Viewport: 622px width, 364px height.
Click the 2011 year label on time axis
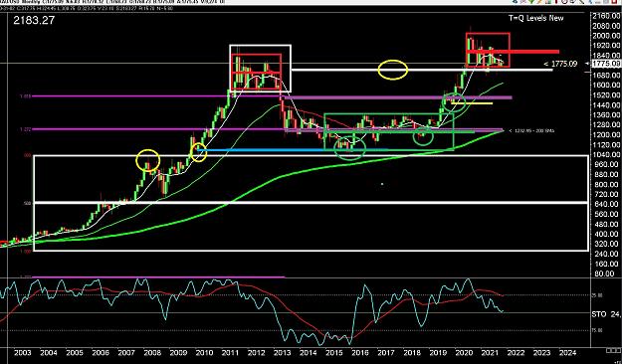(x=230, y=352)
